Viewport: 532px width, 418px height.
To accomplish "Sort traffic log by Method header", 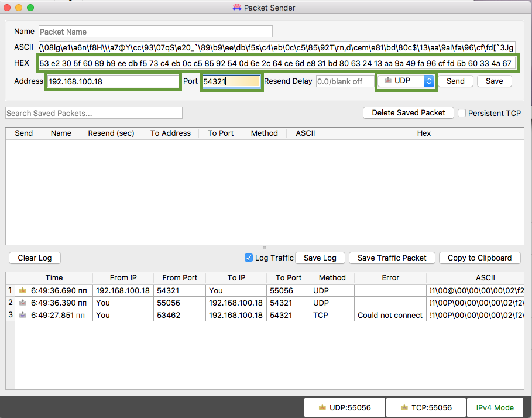I will pos(332,278).
